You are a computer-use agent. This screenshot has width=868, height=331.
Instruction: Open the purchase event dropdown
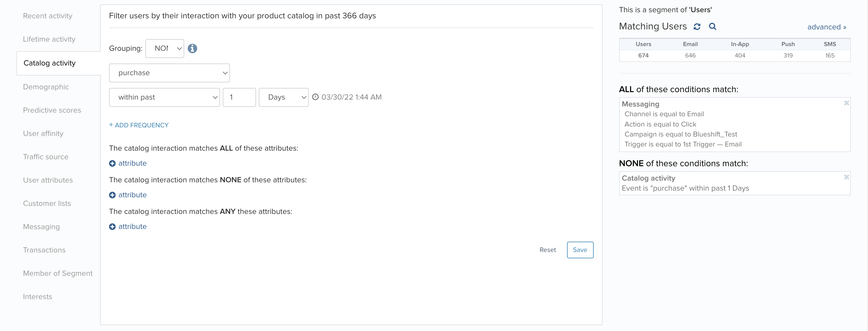(x=169, y=73)
